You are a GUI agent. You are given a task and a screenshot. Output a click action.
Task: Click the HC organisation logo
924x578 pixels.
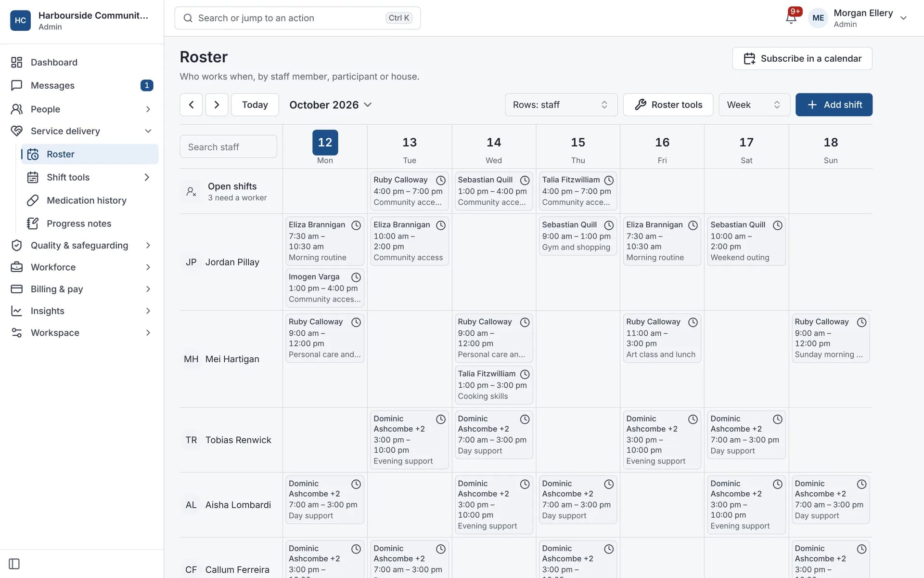(x=20, y=20)
